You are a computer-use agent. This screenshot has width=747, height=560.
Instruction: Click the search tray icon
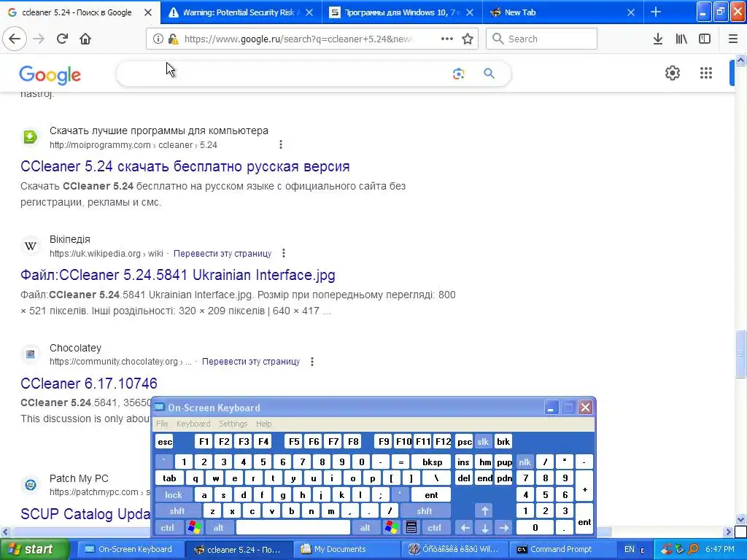[693, 549]
